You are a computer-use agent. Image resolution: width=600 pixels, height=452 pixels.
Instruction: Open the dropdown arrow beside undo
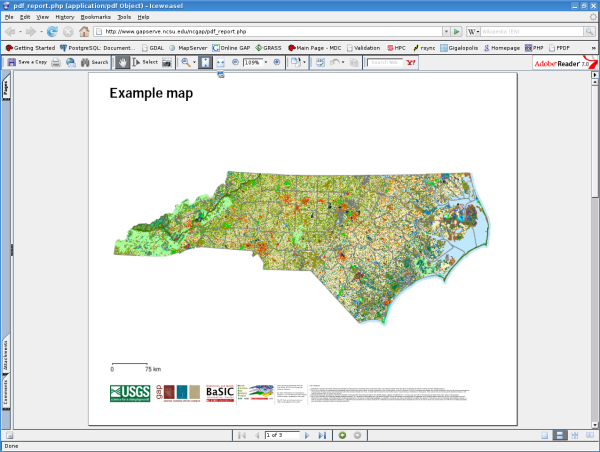tap(343, 62)
